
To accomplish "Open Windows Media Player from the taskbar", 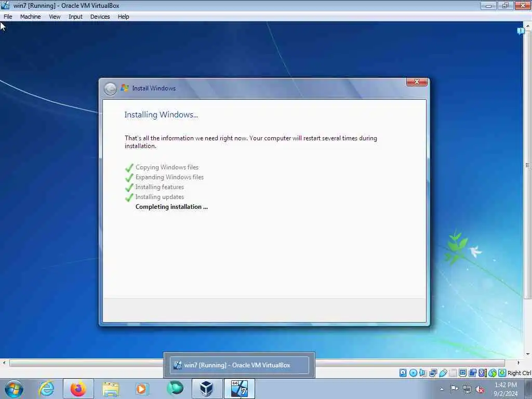I will click(142, 389).
